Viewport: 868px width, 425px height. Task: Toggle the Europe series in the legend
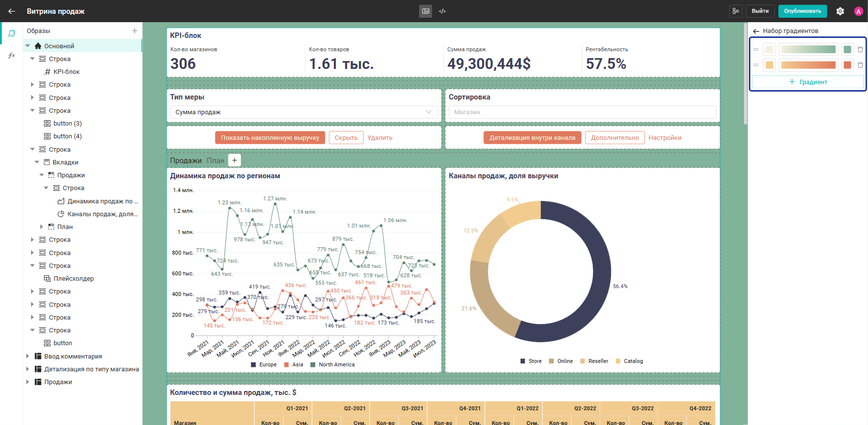coord(264,364)
